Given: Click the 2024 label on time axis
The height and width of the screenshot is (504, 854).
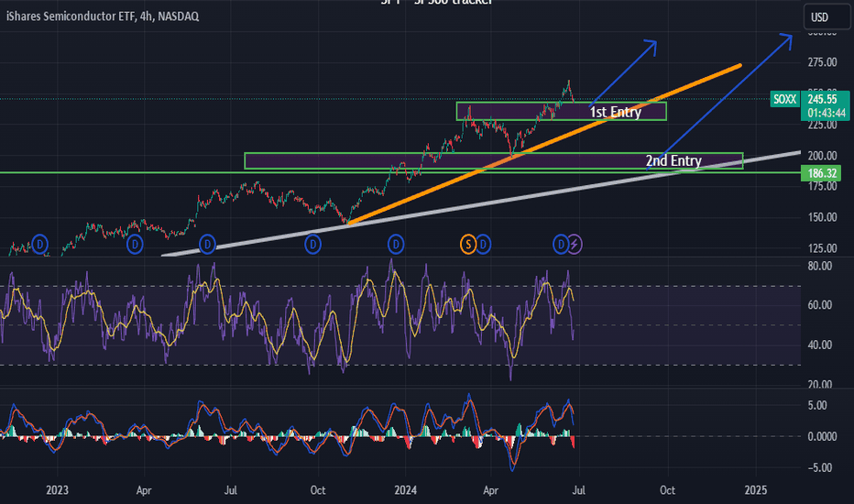Looking at the screenshot, I should coord(405,490).
